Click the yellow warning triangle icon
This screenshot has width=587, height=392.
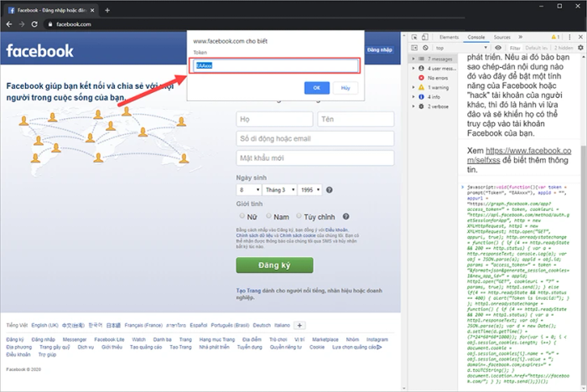pos(421,87)
